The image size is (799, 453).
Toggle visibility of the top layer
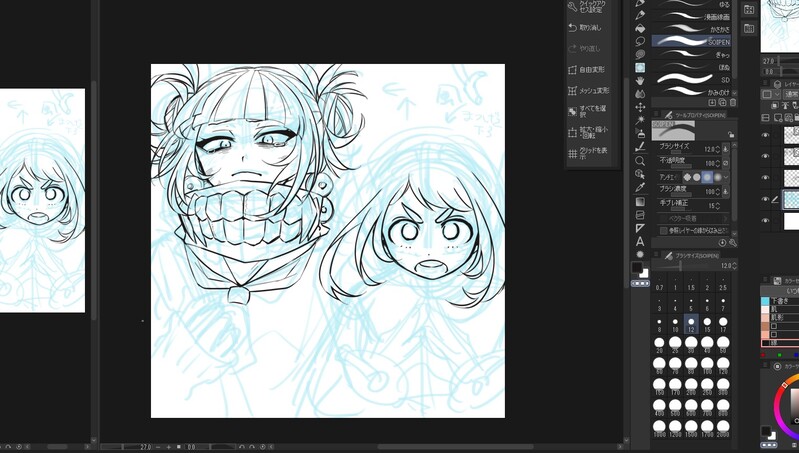click(765, 135)
